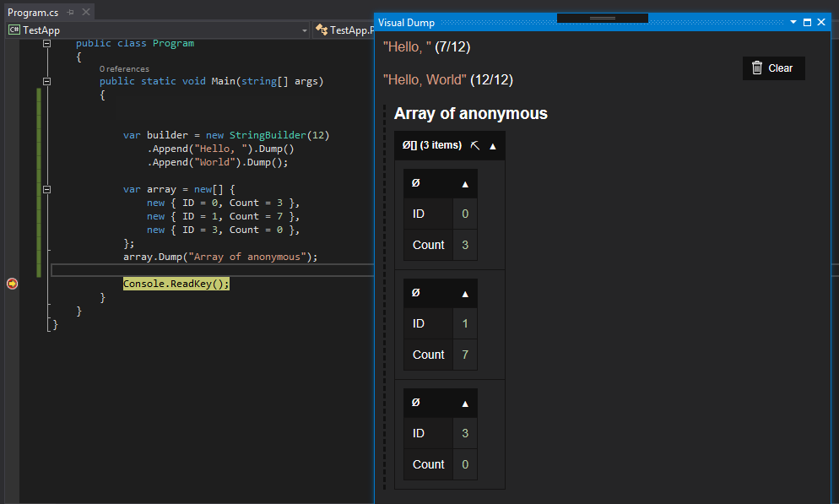
Task: Click the diagonal arrow in the 3 items header
Action: coord(474,145)
